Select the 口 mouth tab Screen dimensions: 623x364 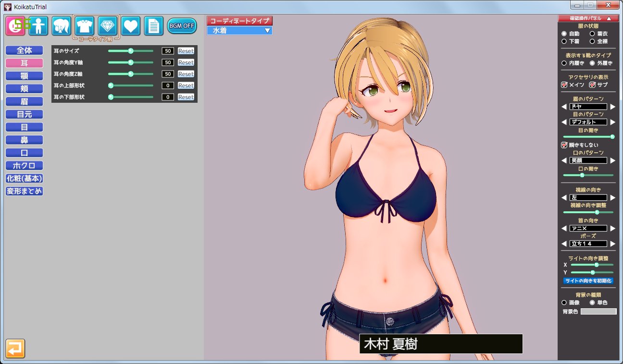[25, 153]
